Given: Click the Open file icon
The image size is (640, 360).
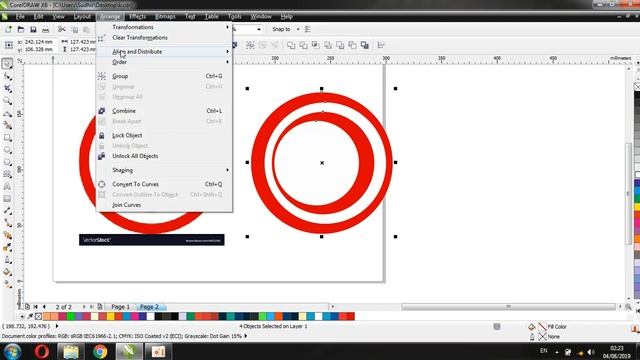Looking at the screenshot, I should tap(21, 29).
